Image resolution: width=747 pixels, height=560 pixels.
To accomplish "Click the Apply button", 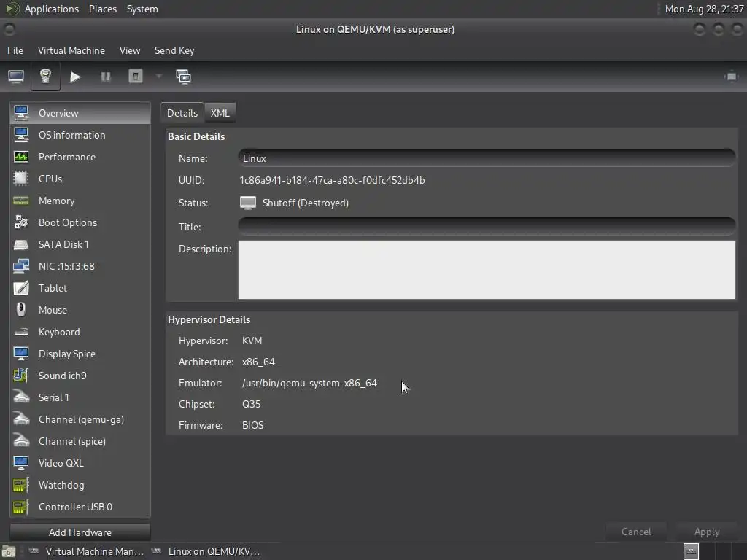I will pyautogui.click(x=707, y=532).
